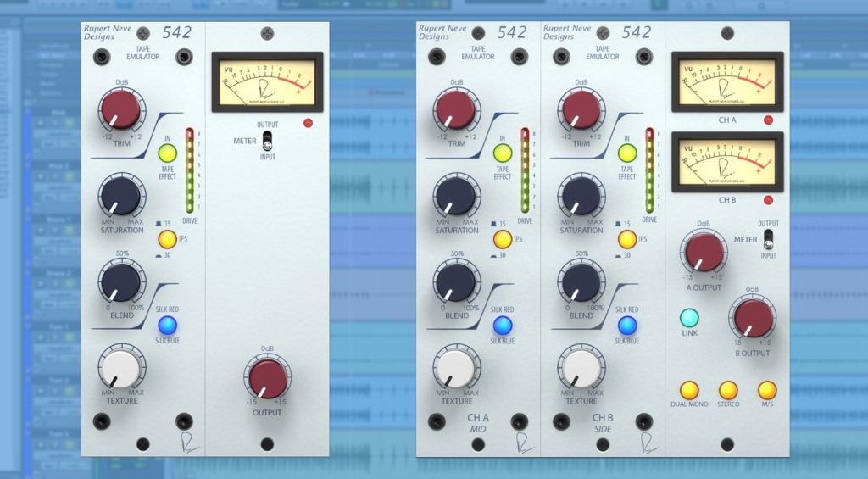
Task: Toggle CH A Tape Effect IN button
Action: tap(502, 153)
